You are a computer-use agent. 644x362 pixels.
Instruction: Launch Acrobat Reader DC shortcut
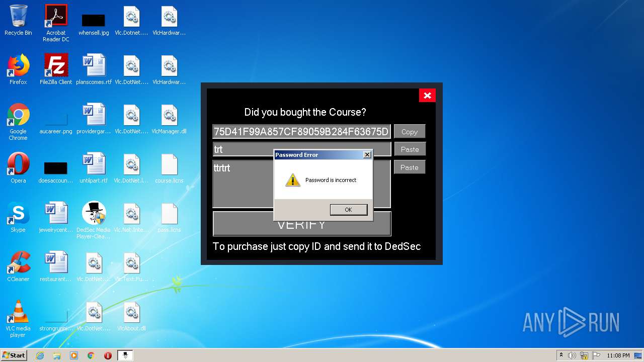(56, 23)
